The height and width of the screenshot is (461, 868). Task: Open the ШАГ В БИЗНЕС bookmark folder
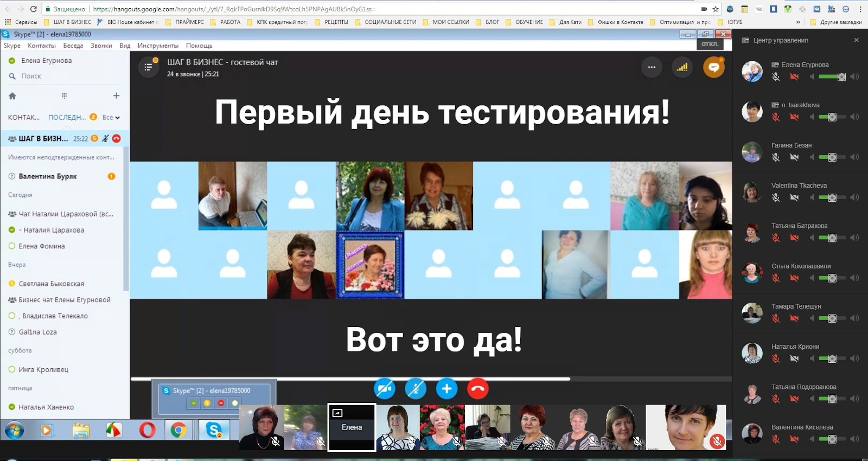tap(68, 22)
